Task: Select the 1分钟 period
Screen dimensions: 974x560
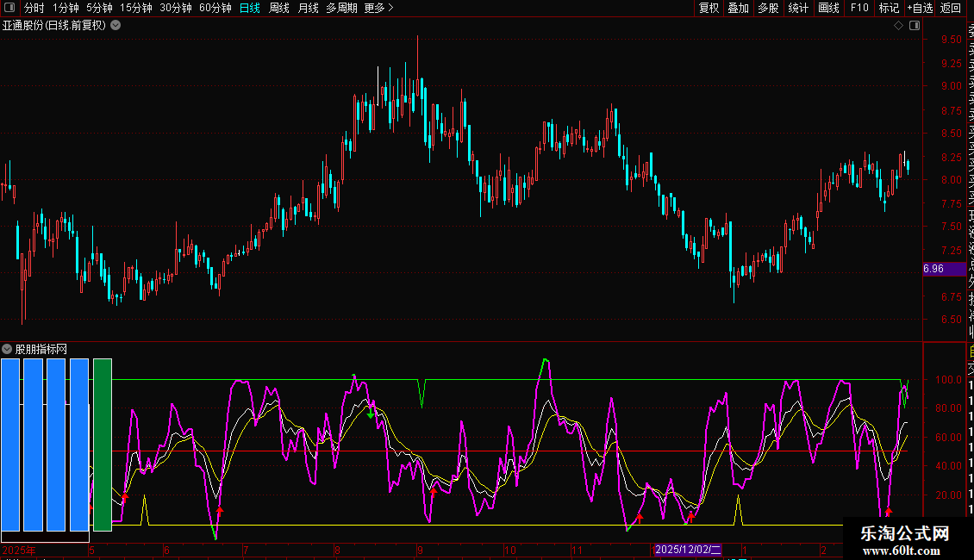Action: pos(66,8)
